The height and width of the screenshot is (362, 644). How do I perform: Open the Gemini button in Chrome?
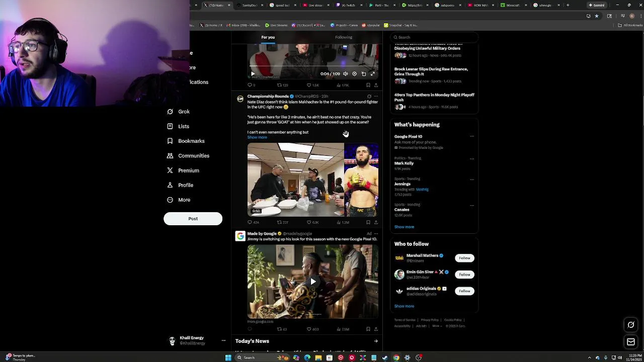(596, 5)
